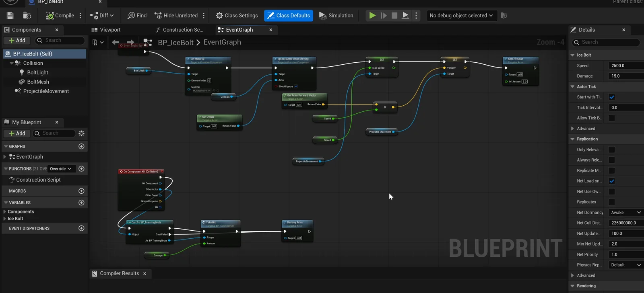This screenshot has width=644, height=293.
Task: Add a new event dispatcher plus icon
Action: point(81,228)
